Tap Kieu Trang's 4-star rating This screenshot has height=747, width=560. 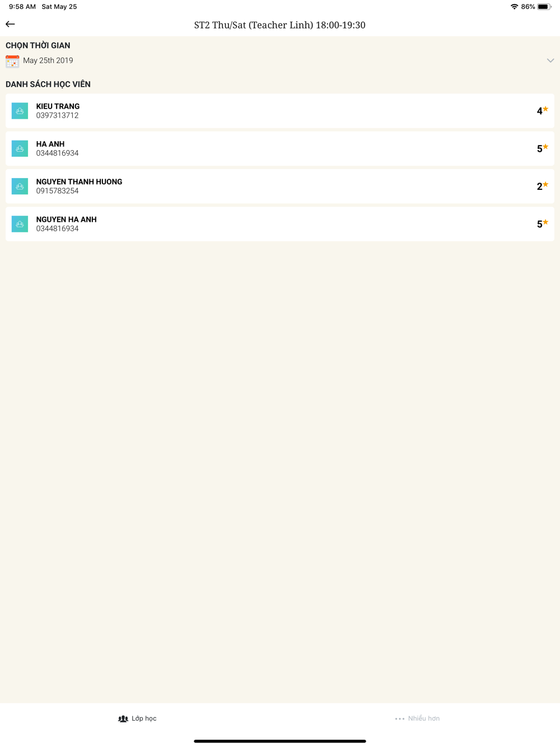(x=542, y=111)
